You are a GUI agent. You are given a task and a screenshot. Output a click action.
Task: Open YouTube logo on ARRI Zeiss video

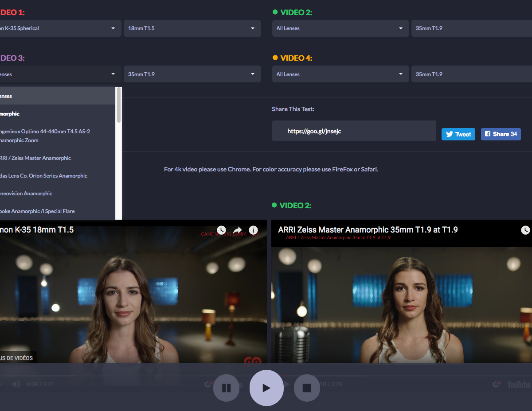pyautogui.click(x=519, y=384)
